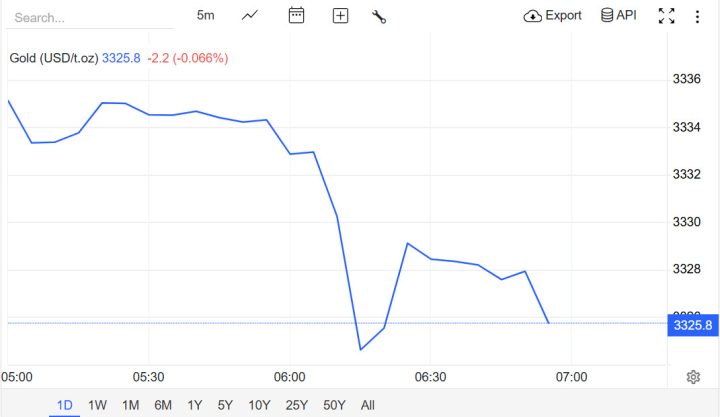Open the chart type line icon

[250, 15]
